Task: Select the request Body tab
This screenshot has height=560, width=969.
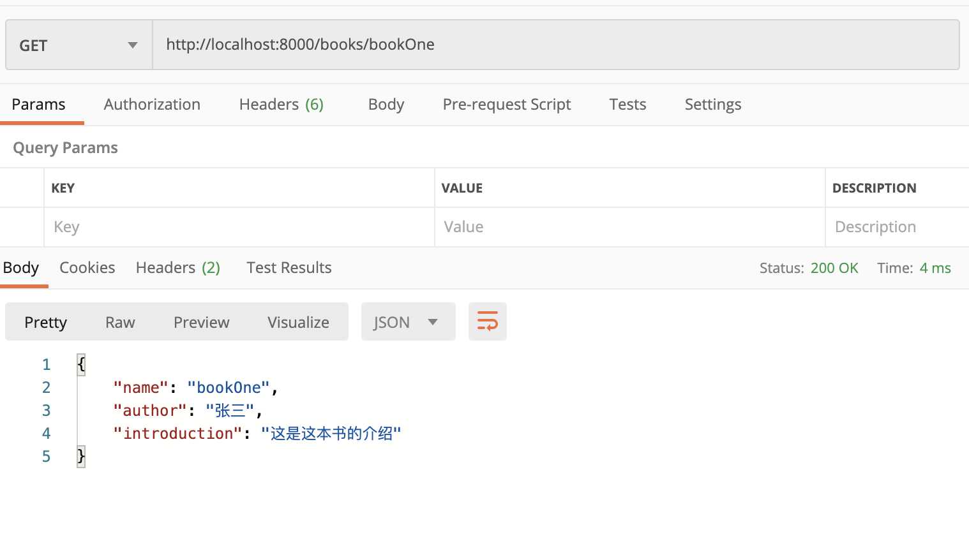Action: tap(386, 104)
